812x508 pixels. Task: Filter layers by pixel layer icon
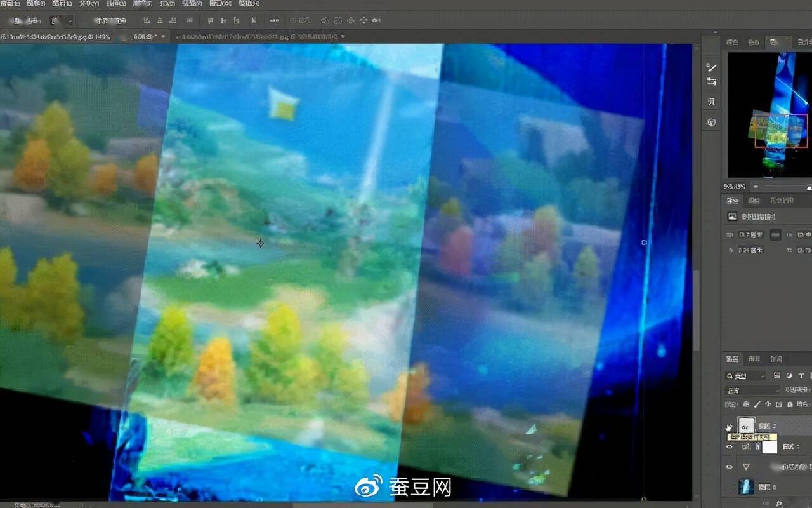(777, 376)
